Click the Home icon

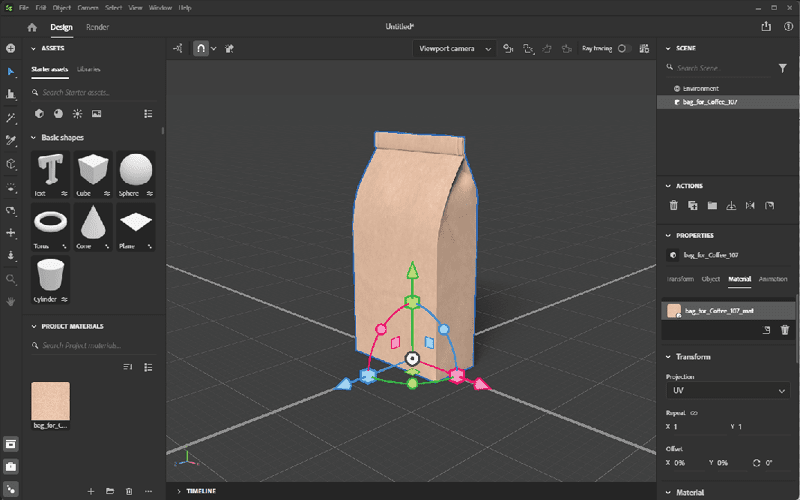(x=32, y=28)
